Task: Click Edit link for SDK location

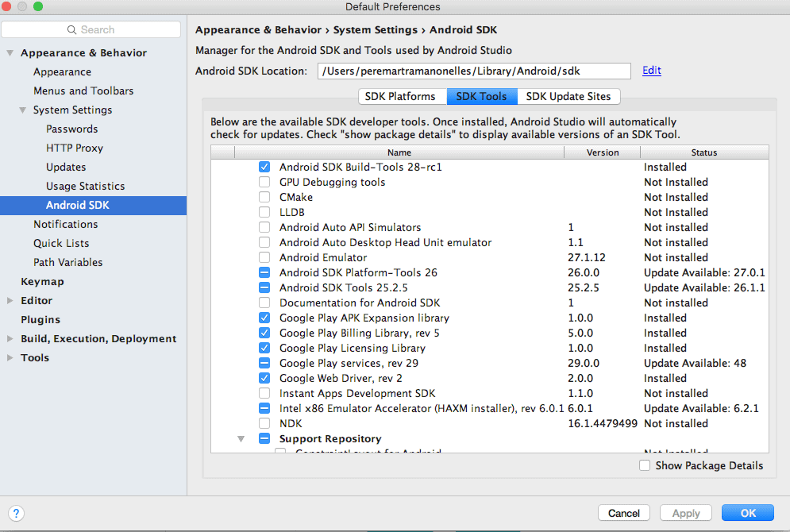Action: pos(651,71)
